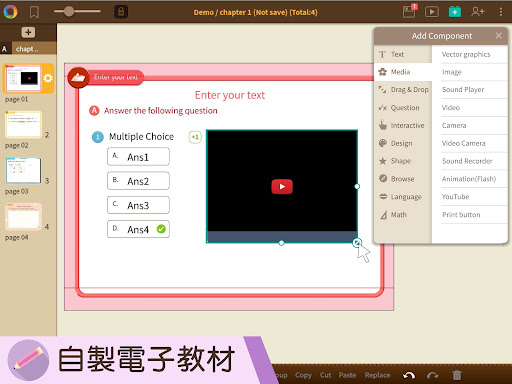Select the Design category
The width and height of the screenshot is (512, 384).
[x=403, y=143]
